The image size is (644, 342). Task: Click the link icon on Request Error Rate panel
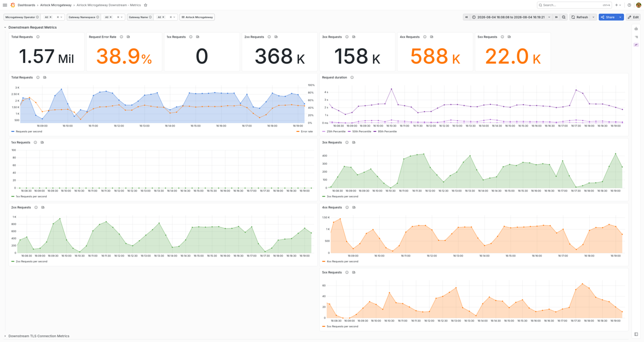coord(128,37)
